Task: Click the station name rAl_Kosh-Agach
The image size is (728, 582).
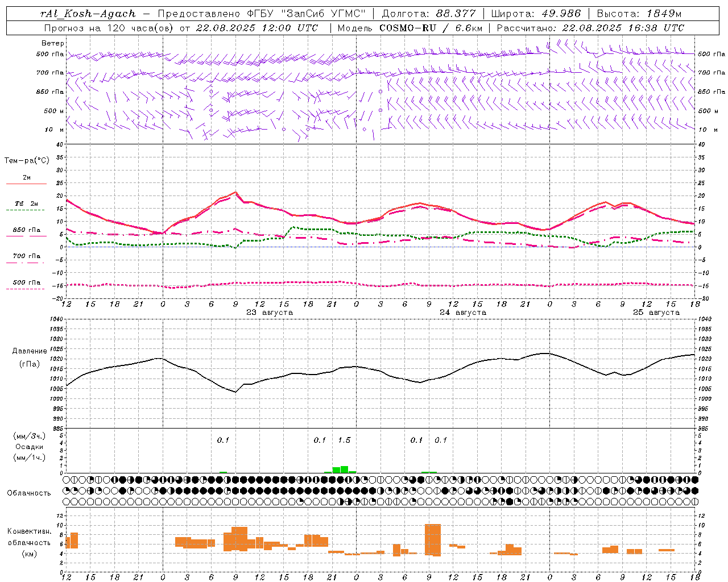Action: 88,14
